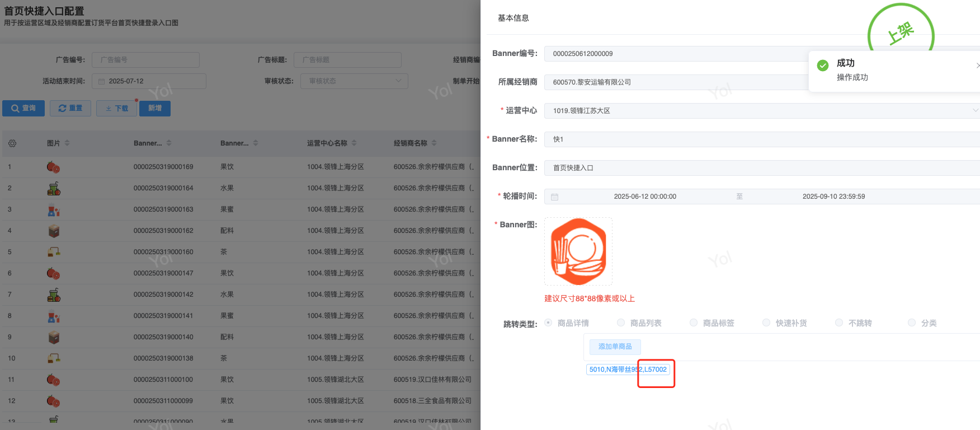The width and height of the screenshot is (980, 430).
Task: Click the green success checkmark icon
Action: point(823,66)
